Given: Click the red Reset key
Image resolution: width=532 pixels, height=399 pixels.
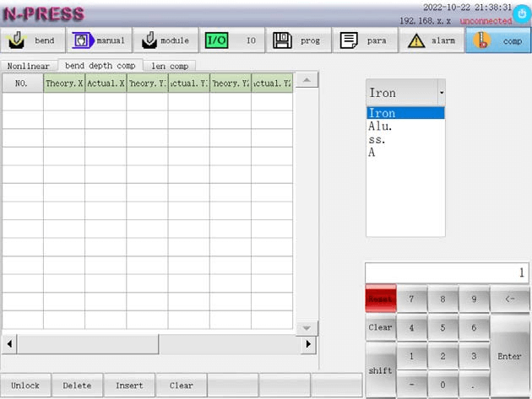Looking at the screenshot, I should [380, 299].
